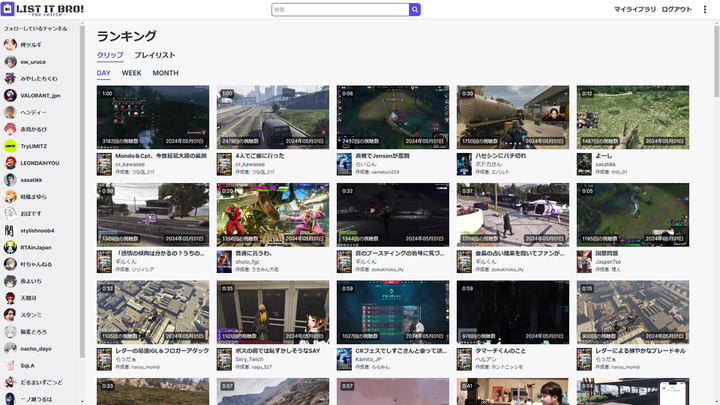Open スタンミ channel avatar
The image size is (720, 405).
point(10,315)
